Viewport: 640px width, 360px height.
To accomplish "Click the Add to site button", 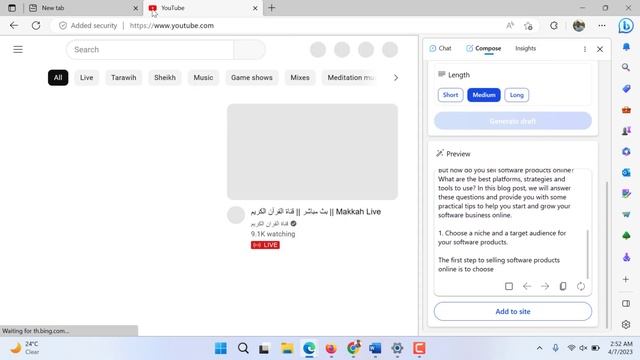I will [x=513, y=311].
